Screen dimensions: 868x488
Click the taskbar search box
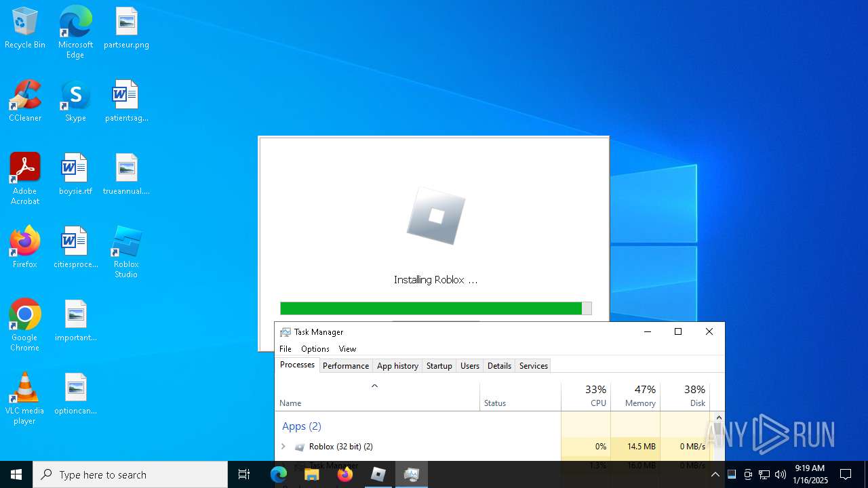(x=130, y=474)
